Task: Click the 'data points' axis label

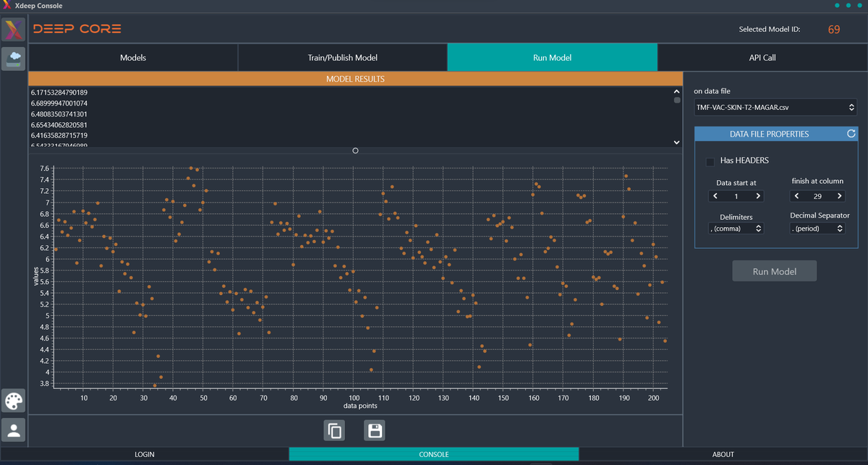Action: [359, 406]
